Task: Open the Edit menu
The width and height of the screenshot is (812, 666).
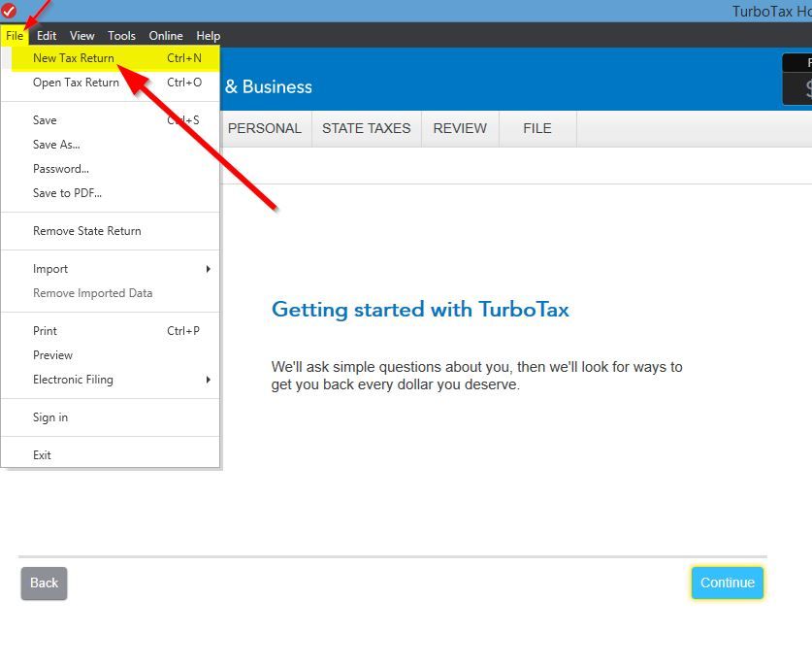Action: point(47,36)
